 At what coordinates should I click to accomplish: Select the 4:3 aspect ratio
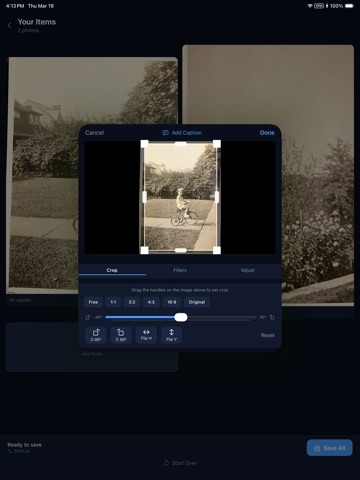151,302
